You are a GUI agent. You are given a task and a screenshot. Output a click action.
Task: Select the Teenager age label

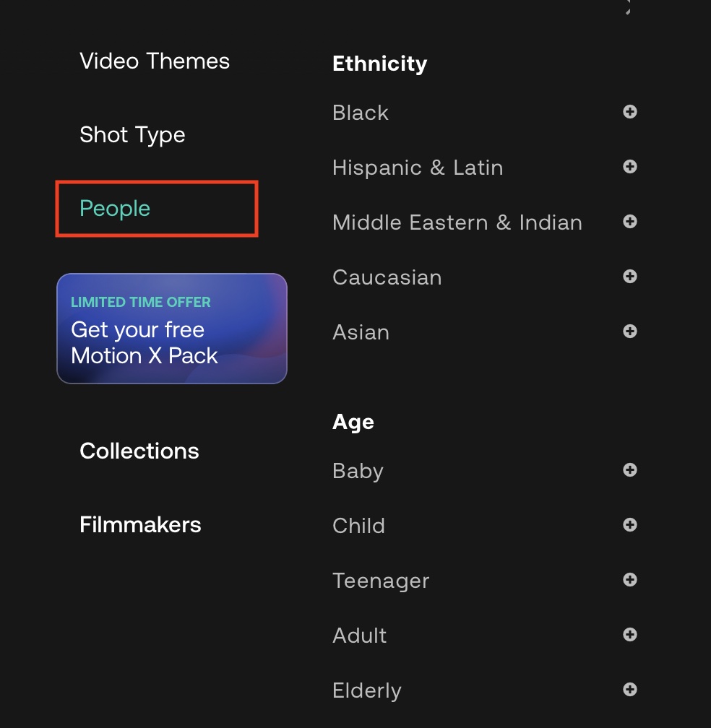[x=381, y=581]
